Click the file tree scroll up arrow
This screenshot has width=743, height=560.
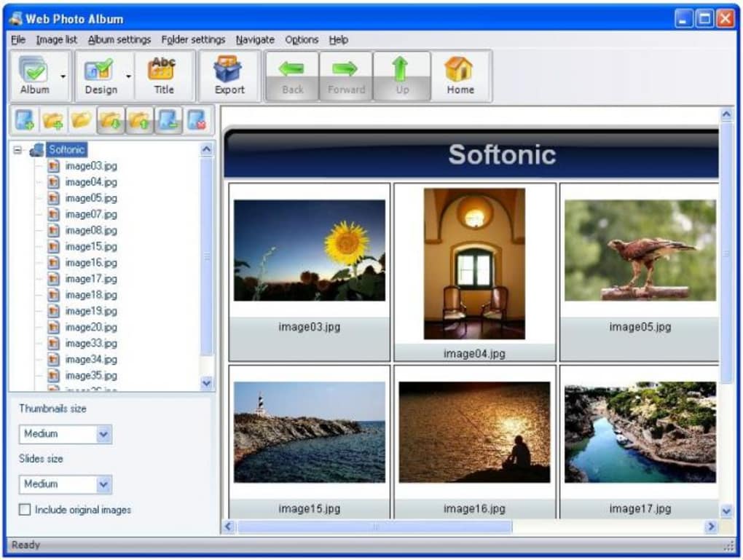207,149
